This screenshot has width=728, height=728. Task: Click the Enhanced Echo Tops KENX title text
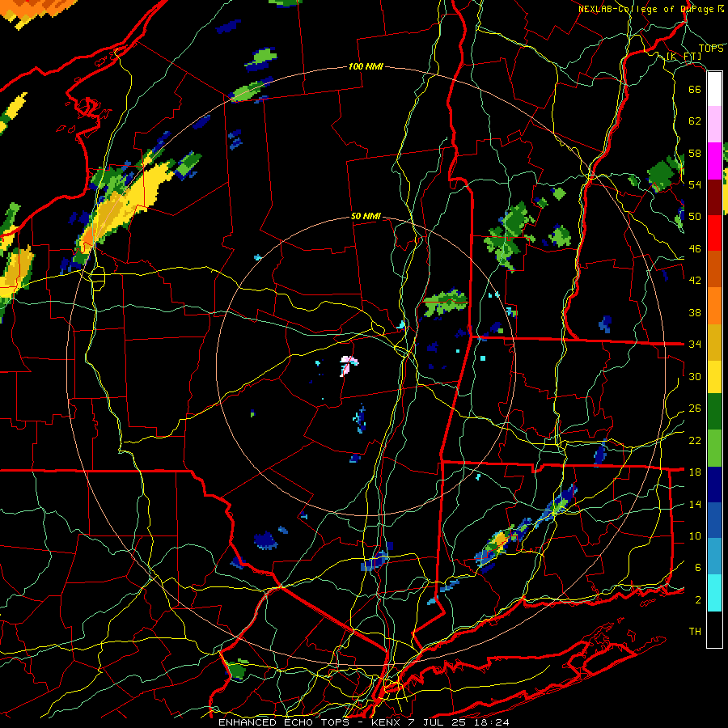tap(363, 722)
